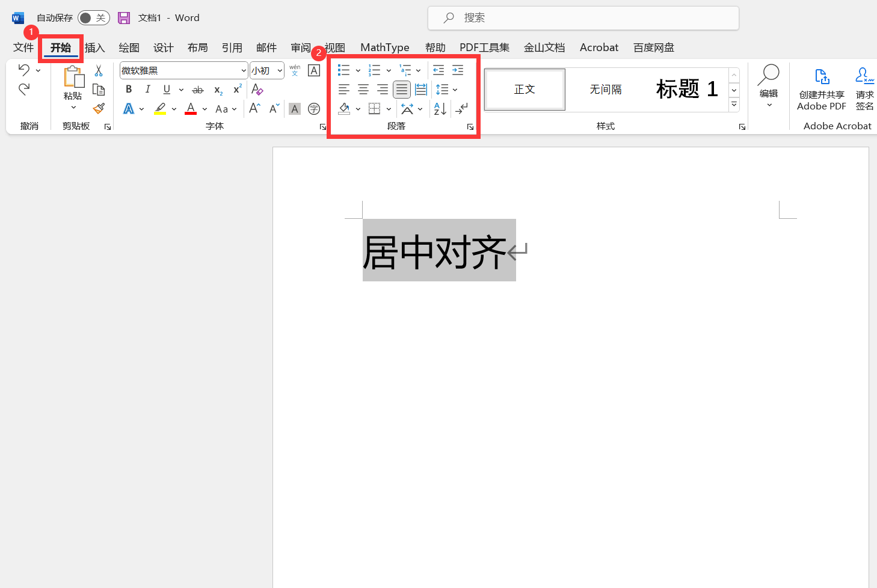Click the Paste clipboard icon

point(73,77)
